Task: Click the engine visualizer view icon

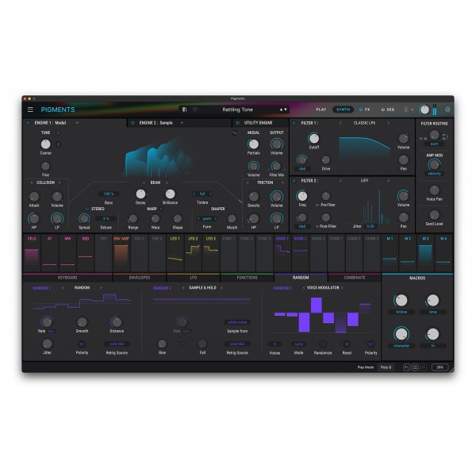Action: coord(234,132)
